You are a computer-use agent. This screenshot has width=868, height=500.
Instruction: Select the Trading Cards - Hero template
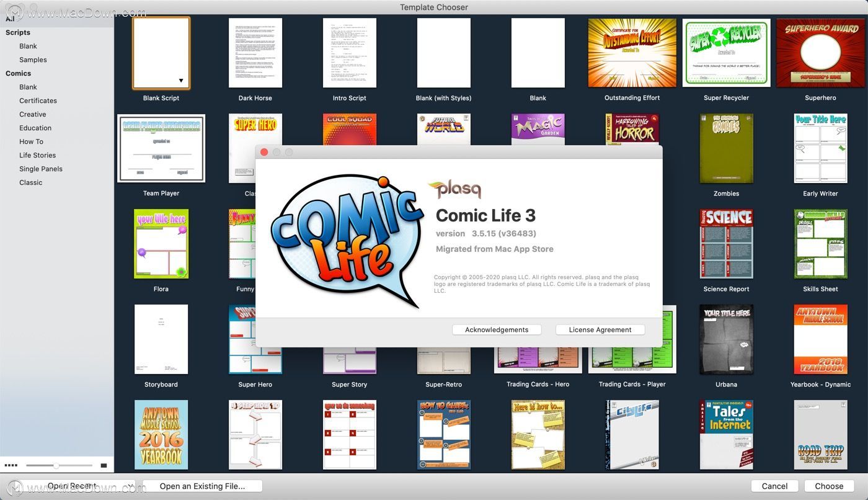538,361
